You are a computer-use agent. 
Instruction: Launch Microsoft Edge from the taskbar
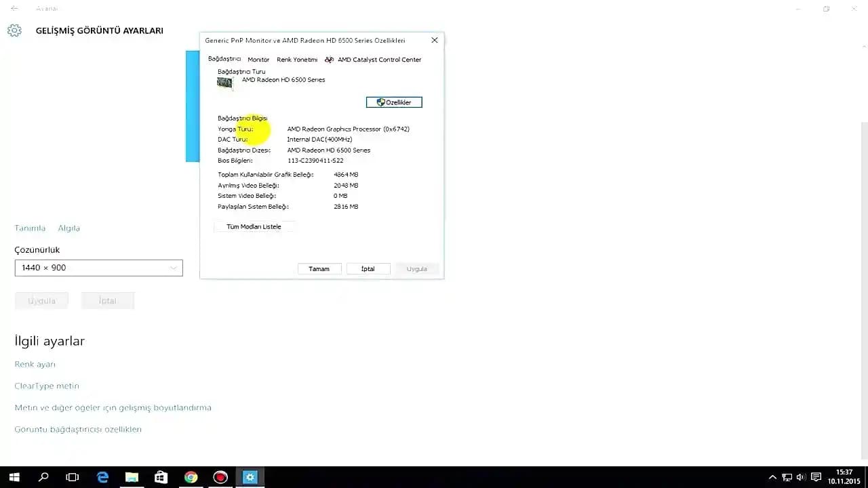point(102,476)
